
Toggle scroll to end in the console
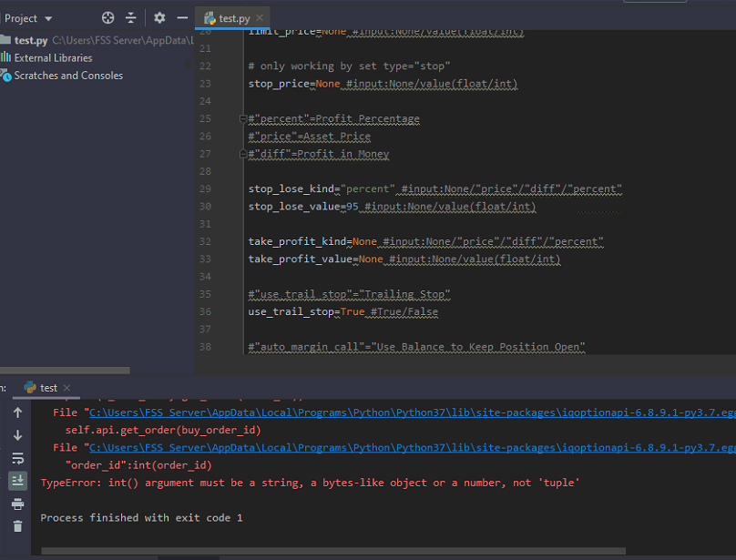(17, 481)
